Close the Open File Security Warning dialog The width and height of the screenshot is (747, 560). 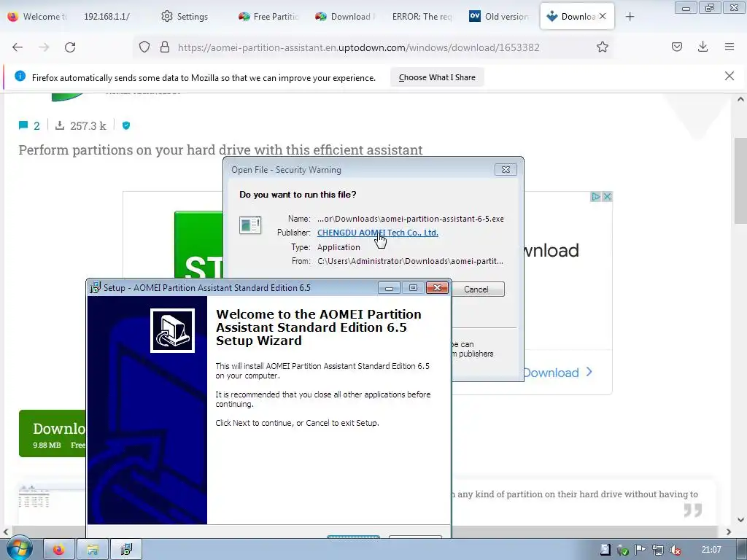(506, 169)
